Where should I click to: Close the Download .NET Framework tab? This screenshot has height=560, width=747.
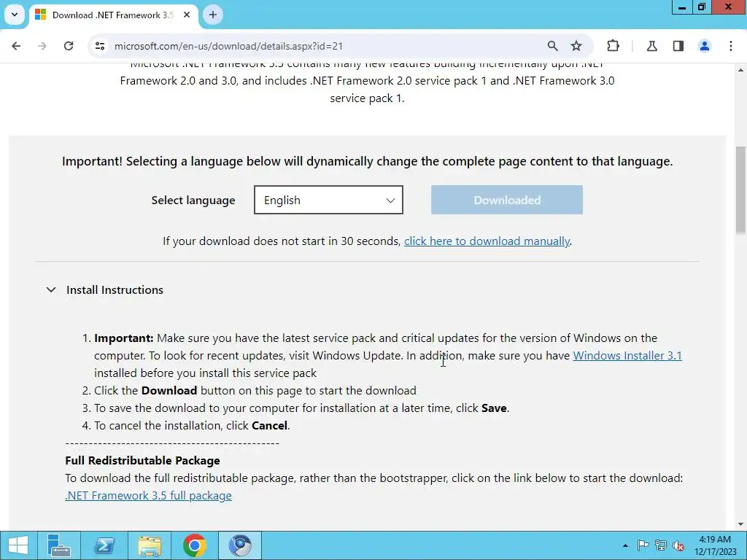point(187,15)
